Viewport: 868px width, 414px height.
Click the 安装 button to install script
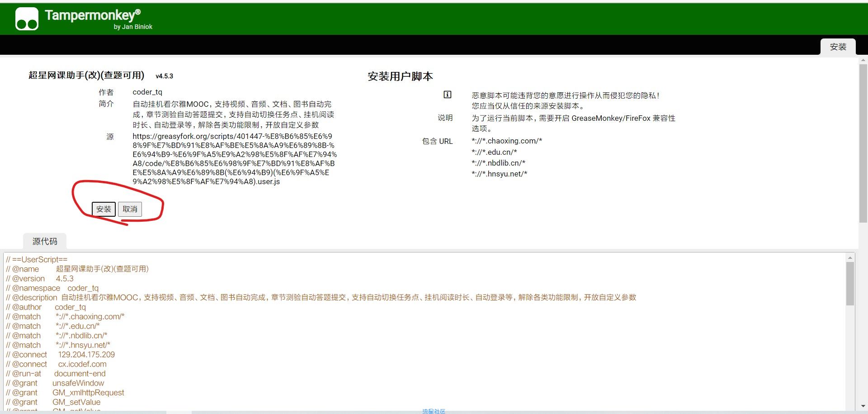104,209
